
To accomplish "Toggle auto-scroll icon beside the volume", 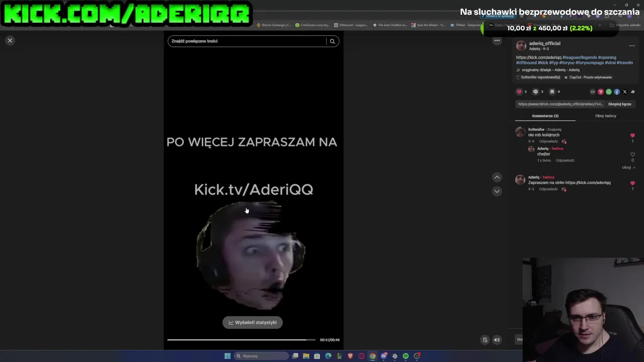I will tap(485, 340).
